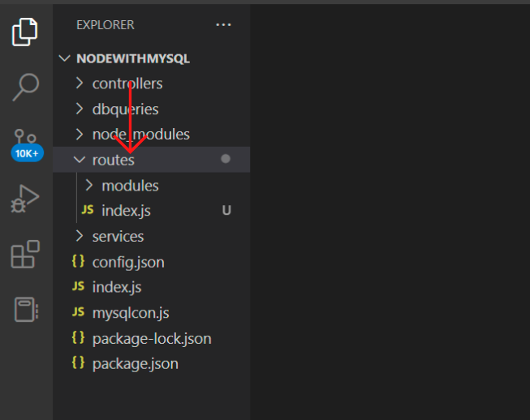The height and width of the screenshot is (420, 530).
Task: Expand the node_modules folder
Action: click(x=140, y=134)
